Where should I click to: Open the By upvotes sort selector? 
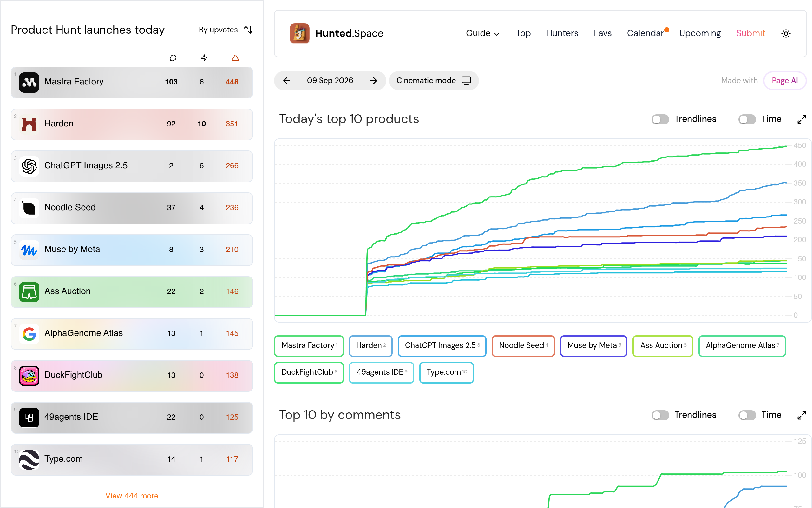tap(225, 30)
